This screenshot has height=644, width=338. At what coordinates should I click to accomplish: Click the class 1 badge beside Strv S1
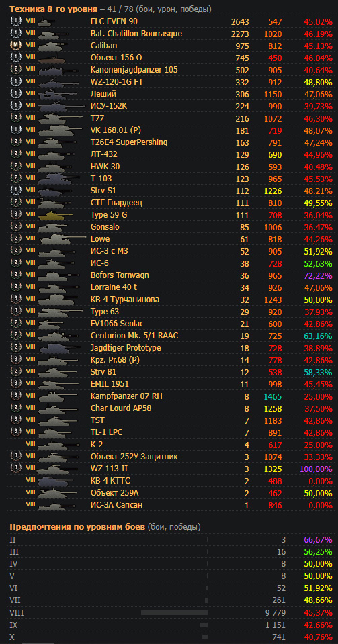[15, 191]
